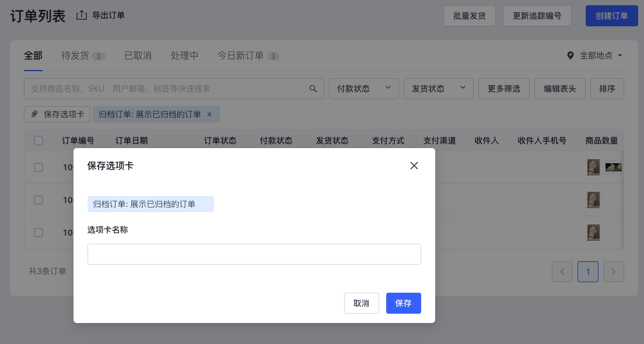Click the location pin icon near 全部地点

(x=570, y=56)
